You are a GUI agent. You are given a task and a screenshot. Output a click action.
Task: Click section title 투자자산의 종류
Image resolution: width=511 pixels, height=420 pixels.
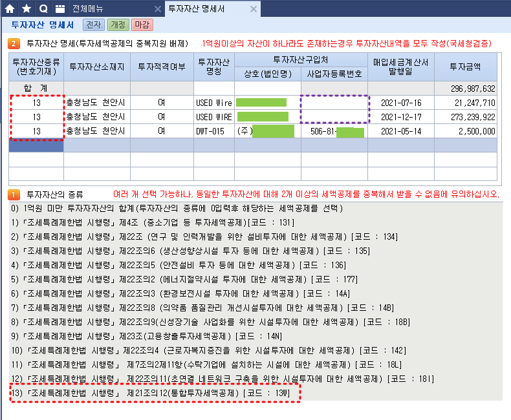55,194
